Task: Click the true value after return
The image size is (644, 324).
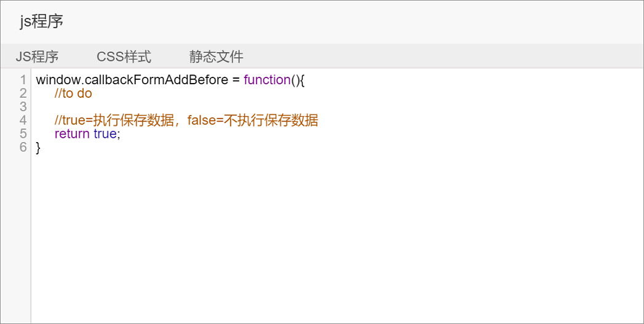Action: click(x=105, y=133)
